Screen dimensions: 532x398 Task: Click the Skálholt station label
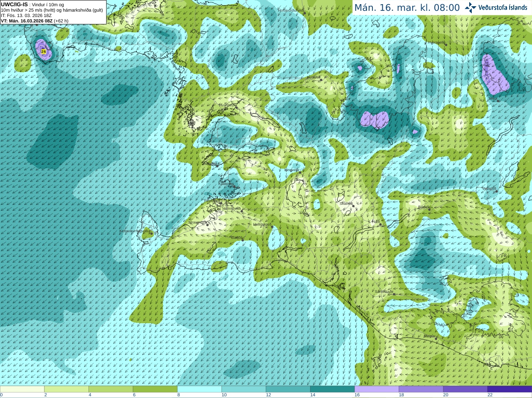point(346,204)
